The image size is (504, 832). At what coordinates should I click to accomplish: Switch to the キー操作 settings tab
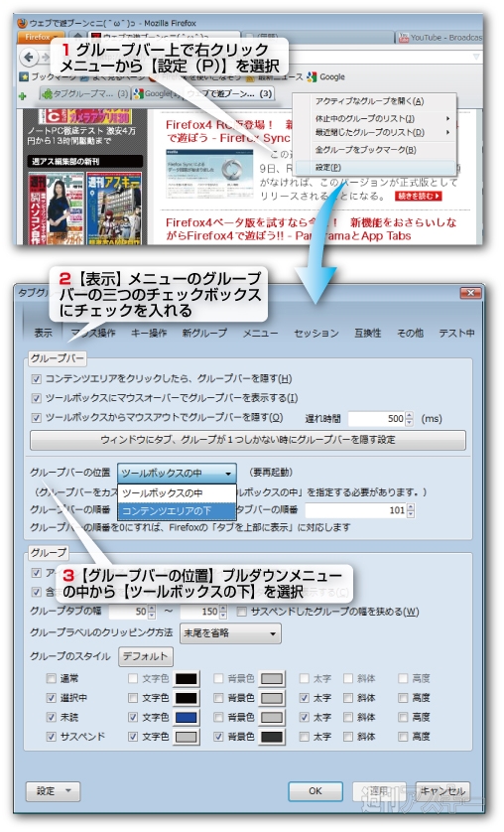[x=149, y=333]
